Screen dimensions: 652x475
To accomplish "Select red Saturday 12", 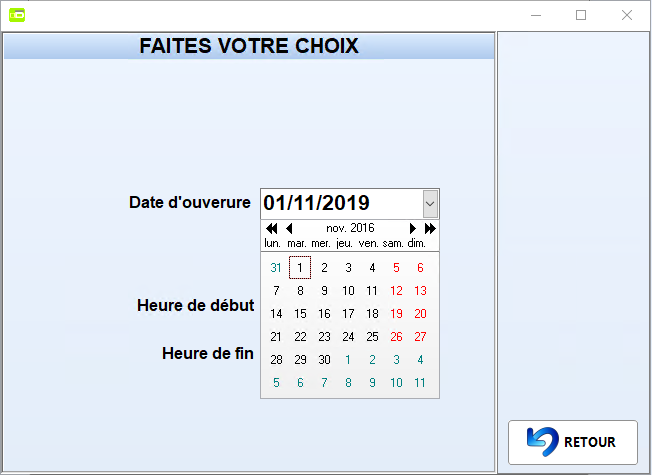I will click(x=396, y=291).
